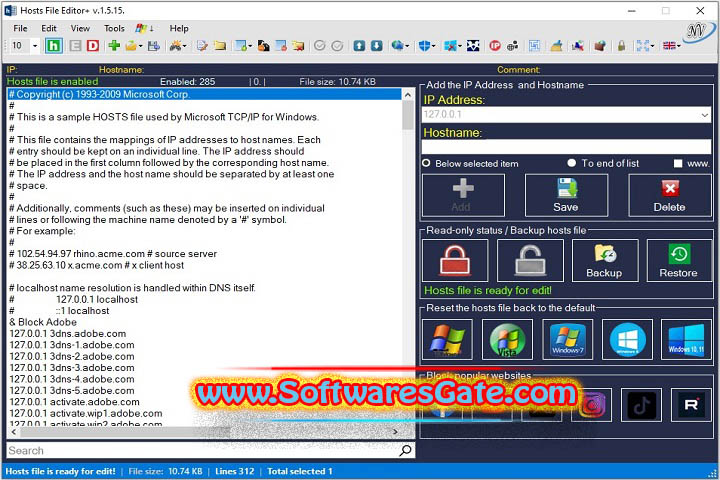This screenshot has height=480, width=720.
Task: Reset hosts to Windows 8 default
Action: 627,339
